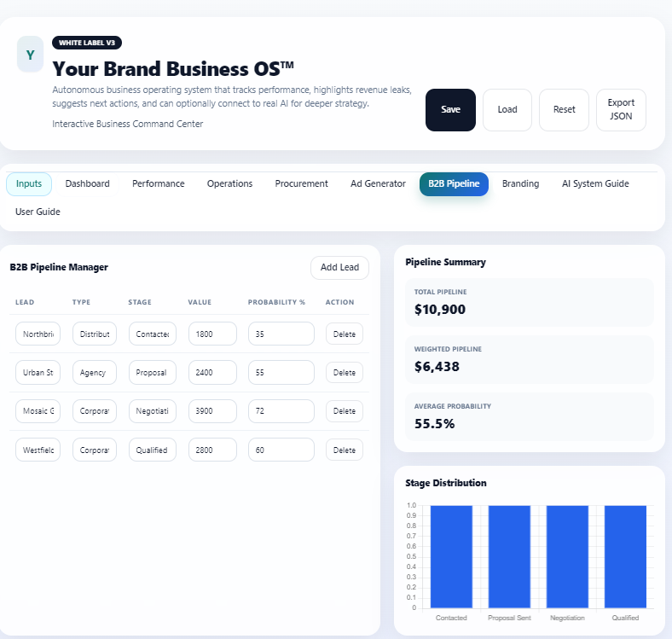Select the B2B Pipeline tab
Image resolution: width=672 pixels, height=639 pixels.
click(454, 184)
